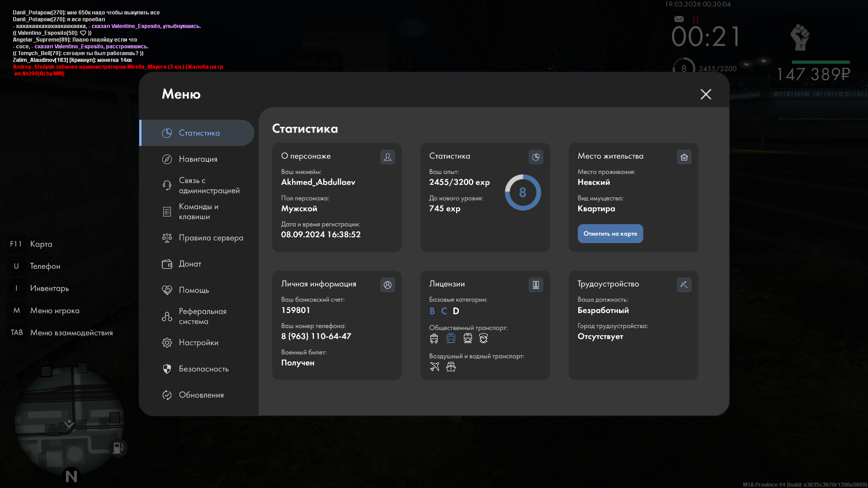Open Правила сервера section
Screen dimensions: 868x488
(210, 238)
